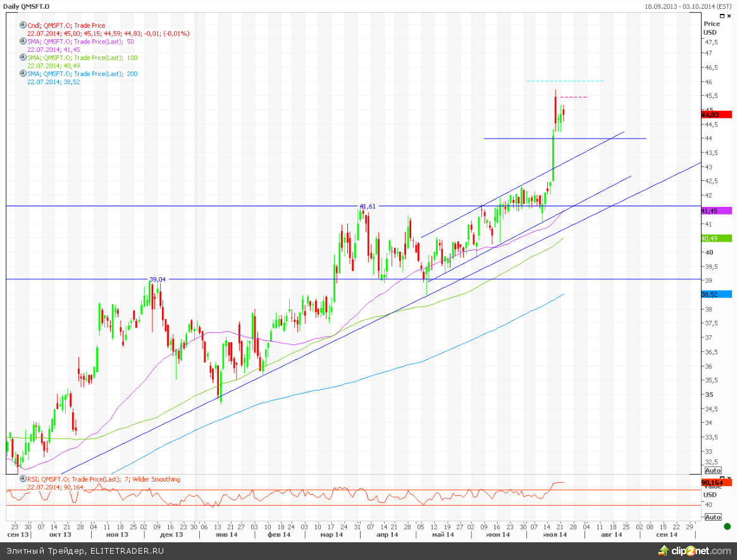Click the SMA 200 value 22.07.2014; 38,52
The width and height of the screenshot is (737, 560).
tap(54, 82)
